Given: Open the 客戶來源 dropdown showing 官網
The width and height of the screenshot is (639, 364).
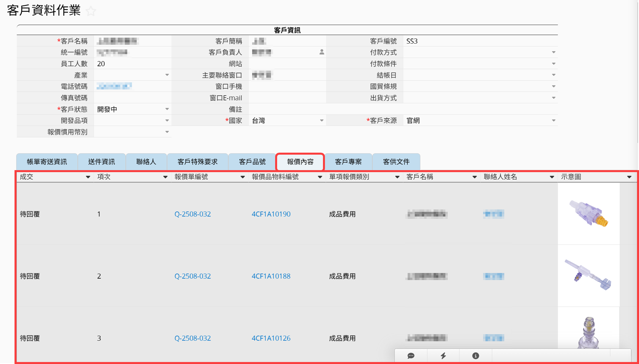Looking at the screenshot, I should pos(554,121).
